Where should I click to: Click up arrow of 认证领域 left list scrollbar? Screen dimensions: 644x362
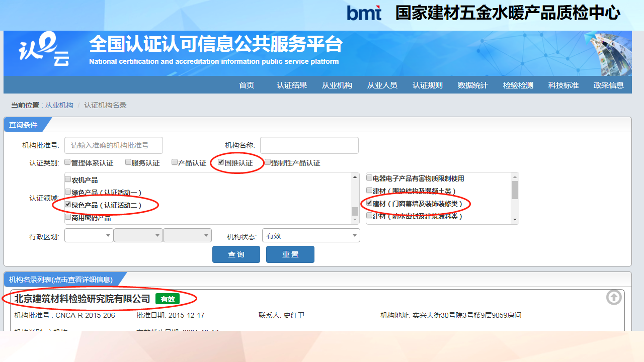355,177
